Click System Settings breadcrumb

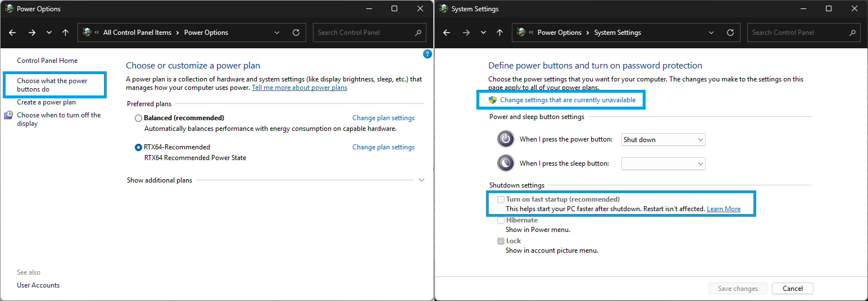pos(617,33)
